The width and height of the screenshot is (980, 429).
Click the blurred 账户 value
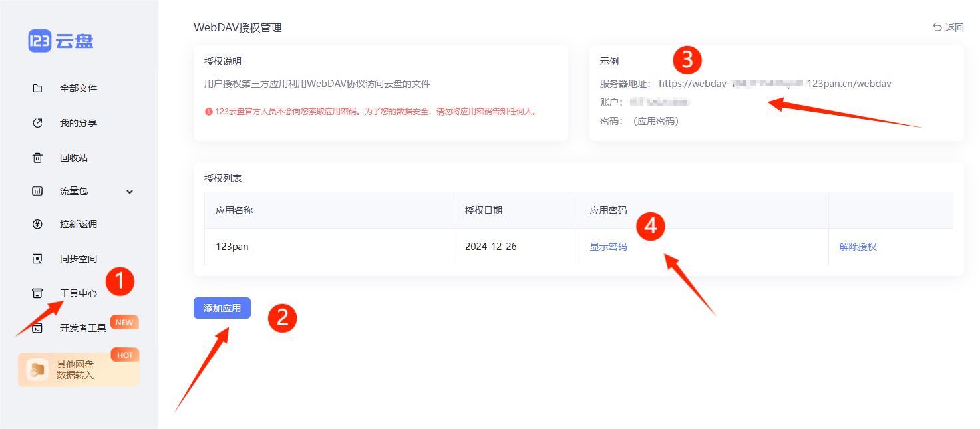coord(659,102)
